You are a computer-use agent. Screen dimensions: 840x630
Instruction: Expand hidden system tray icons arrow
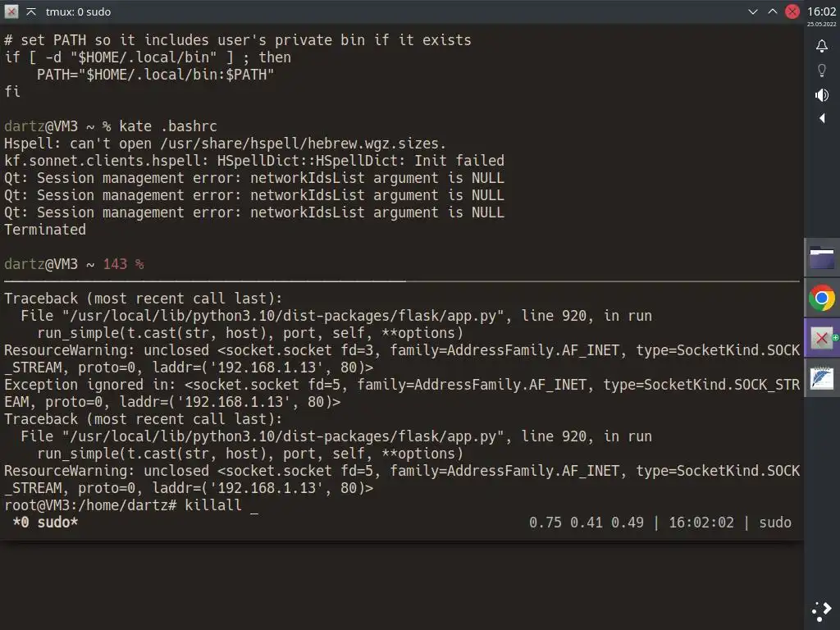coord(822,118)
